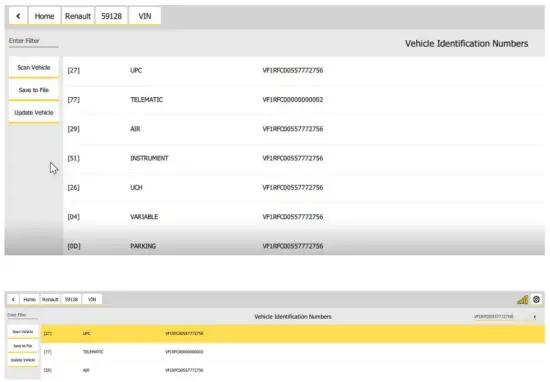The height and width of the screenshot is (382, 550).
Task: Open the settings gear icon
Action: coord(536,299)
